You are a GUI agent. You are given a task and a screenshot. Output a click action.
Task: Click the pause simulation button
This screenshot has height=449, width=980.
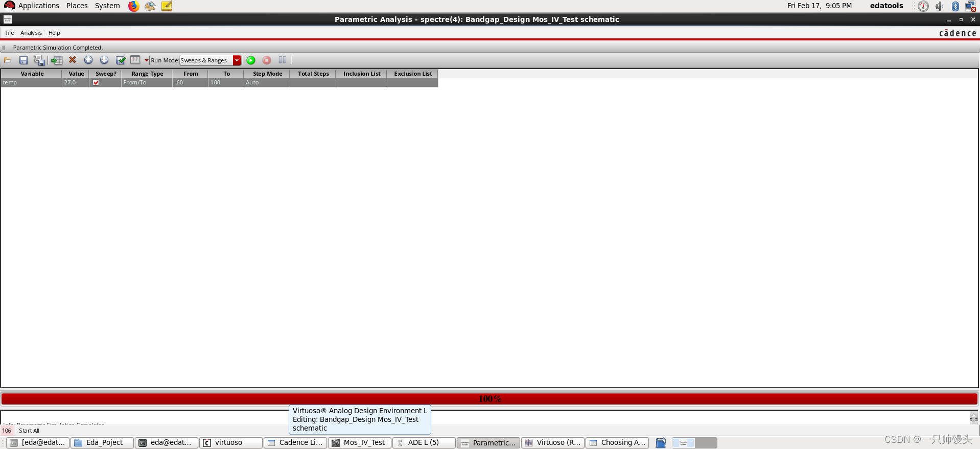point(283,60)
